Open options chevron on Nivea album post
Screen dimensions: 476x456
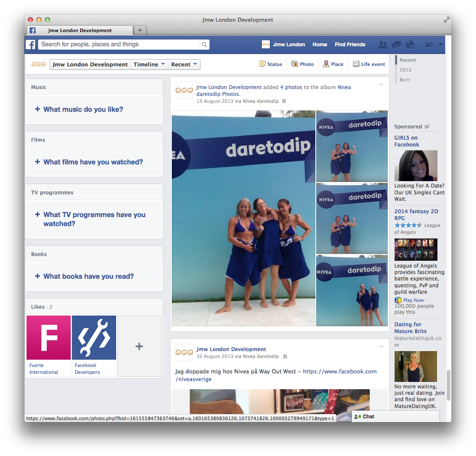tap(381, 85)
